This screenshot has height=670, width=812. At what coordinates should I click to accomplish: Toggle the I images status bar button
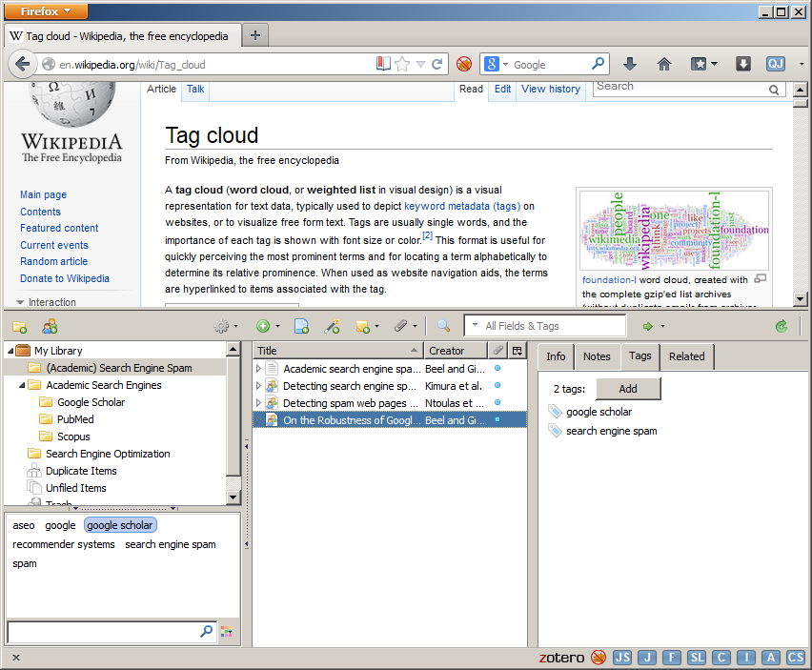(746, 658)
